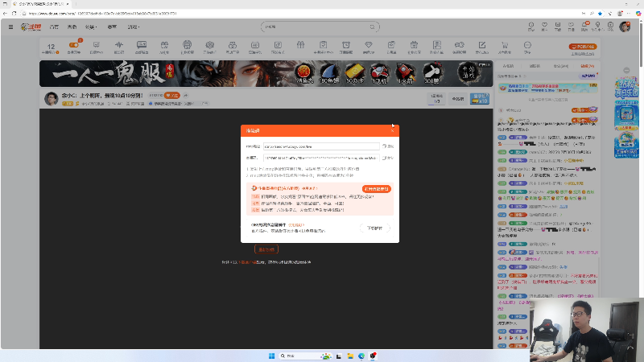Open watch history clock icon in header
644x362 pixels.
pyautogui.click(x=531, y=27)
